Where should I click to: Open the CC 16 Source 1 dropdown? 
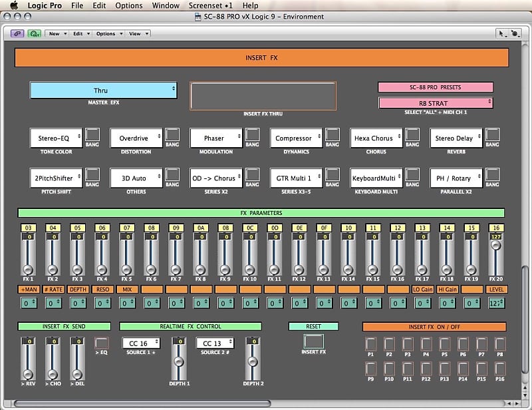pos(141,343)
